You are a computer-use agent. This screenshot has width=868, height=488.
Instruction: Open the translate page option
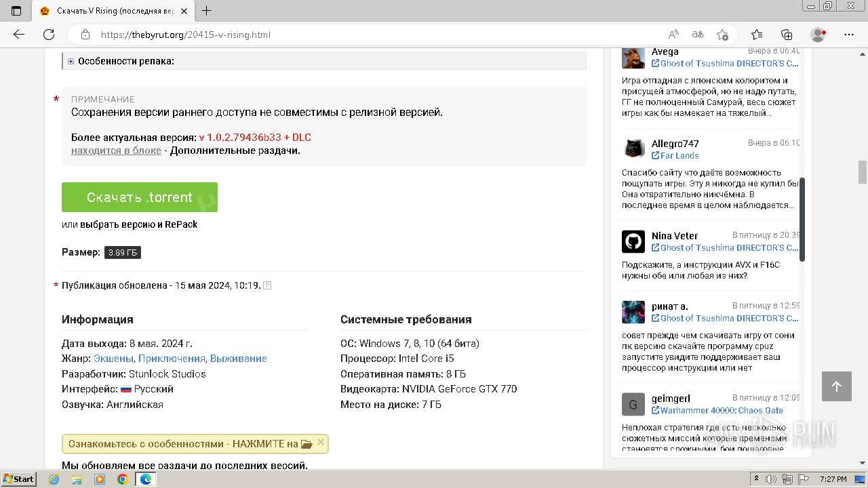[698, 35]
